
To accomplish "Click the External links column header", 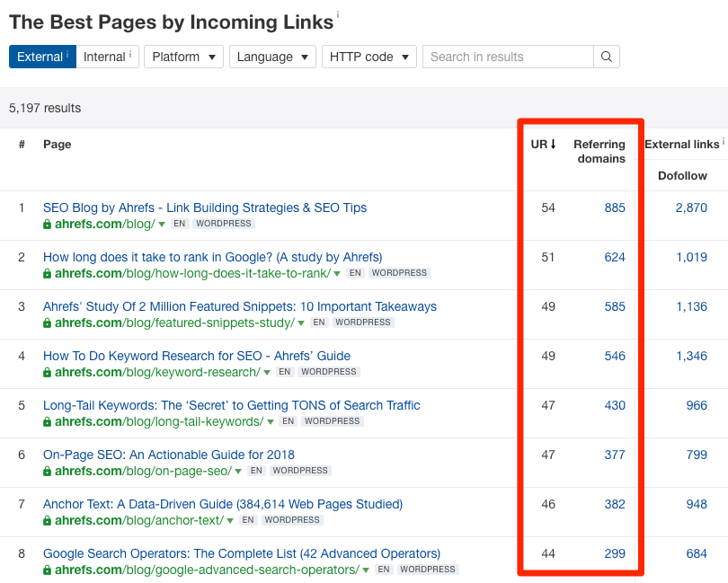I will 681,145.
